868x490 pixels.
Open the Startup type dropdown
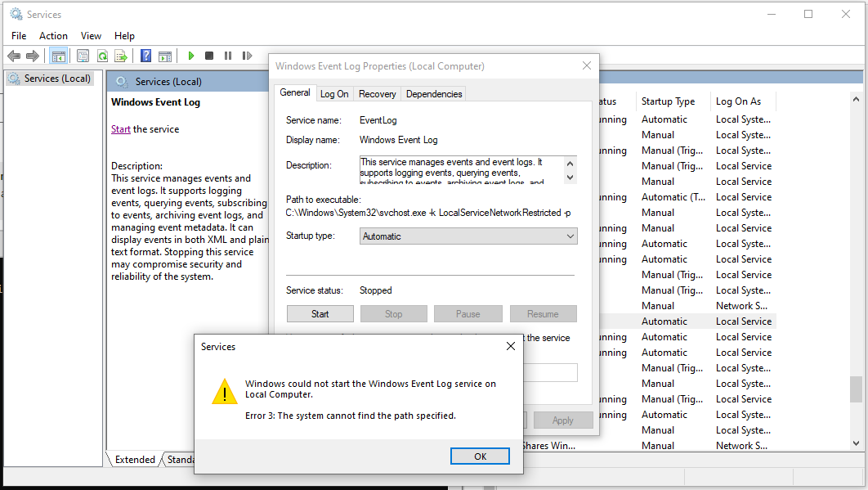coord(468,236)
